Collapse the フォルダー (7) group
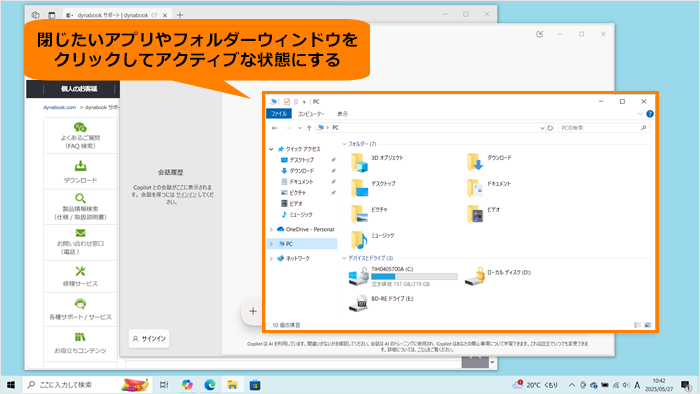The height and width of the screenshot is (394, 700). tap(344, 144)
